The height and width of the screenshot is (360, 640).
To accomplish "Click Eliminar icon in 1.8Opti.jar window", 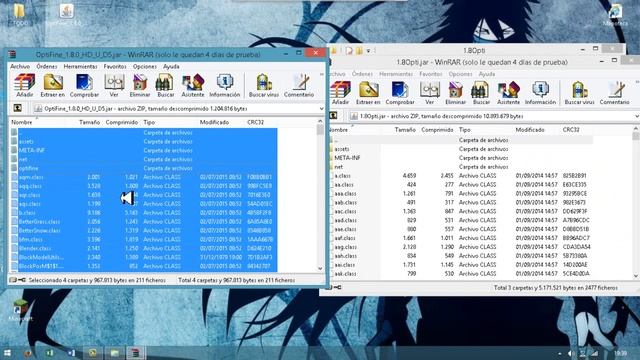I will point(456,93).
